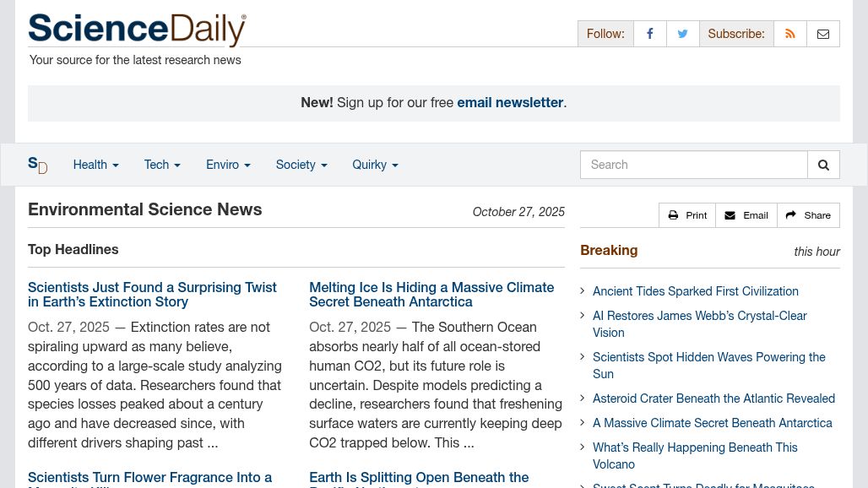This screenshot has width=868, height=488.
Task: Open Asteroid Crater Beneath the Atlantic article
Action: 713,399
